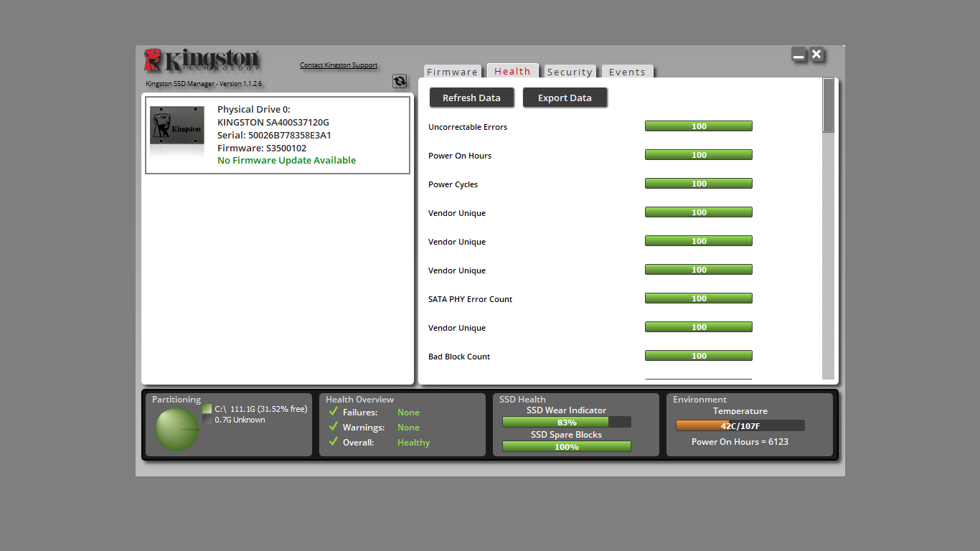Image resolution: width=980 pixels, height=551 pixels.
Task: Select the Health tab
Action: point(512,71)
